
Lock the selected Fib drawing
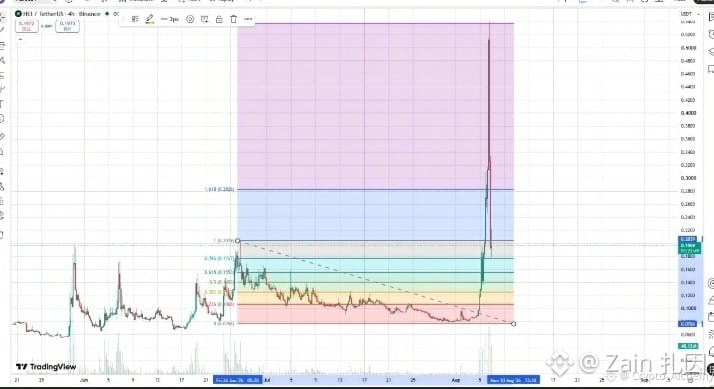(x=219, y=19)
